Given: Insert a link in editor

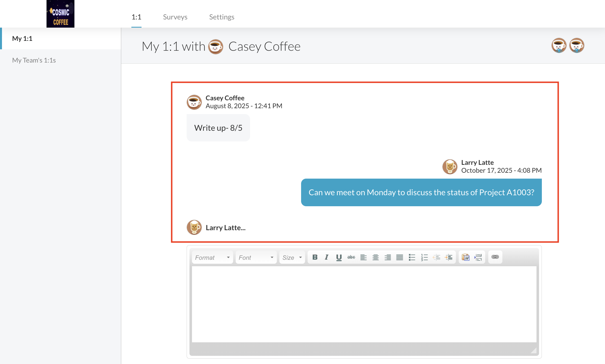Looking at the screenshot, I should click(495, 257).
